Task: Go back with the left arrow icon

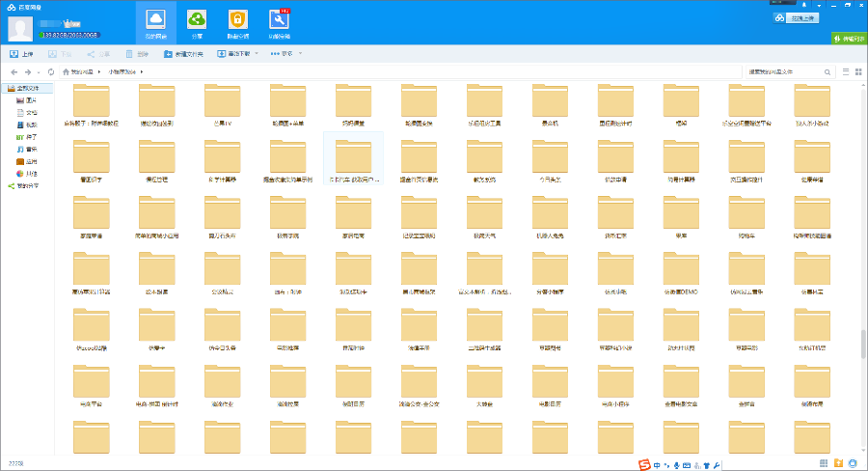Action: [14, 72]
